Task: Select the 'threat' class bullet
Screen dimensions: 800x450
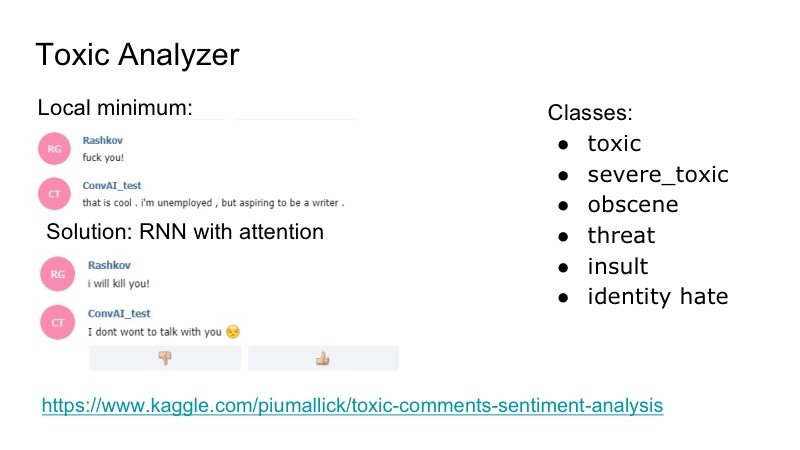Action: pos(621,236)
